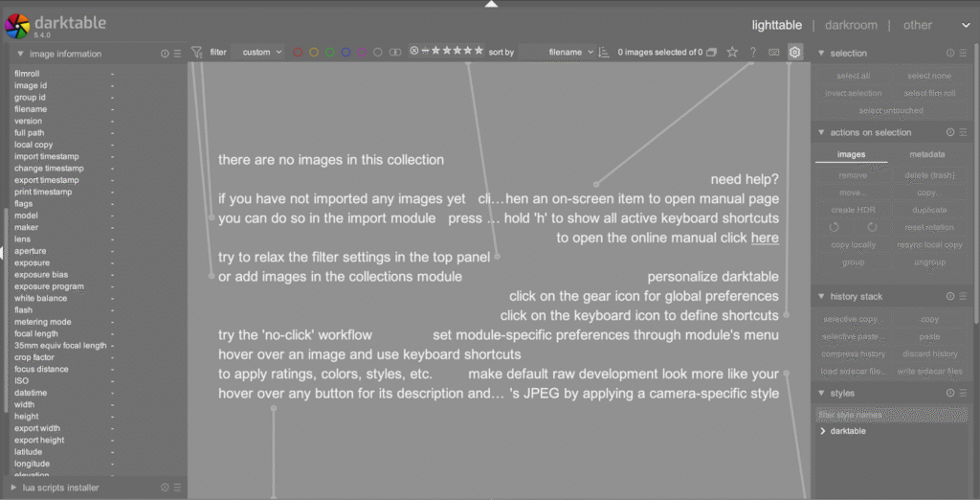Click the filter funnel icon
Screen dimensions: 980x500
click(x=196, y=53)
